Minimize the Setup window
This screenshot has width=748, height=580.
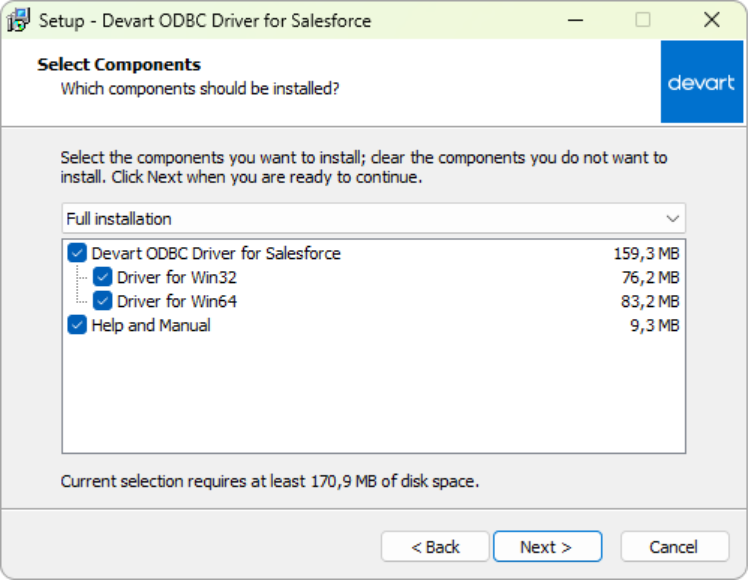coord(574,20)
